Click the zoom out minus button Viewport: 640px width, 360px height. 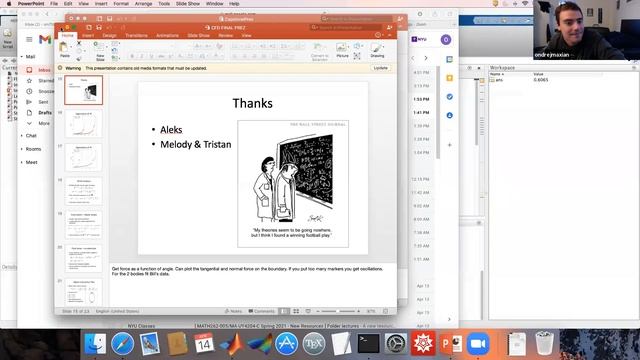coord(318,311)
